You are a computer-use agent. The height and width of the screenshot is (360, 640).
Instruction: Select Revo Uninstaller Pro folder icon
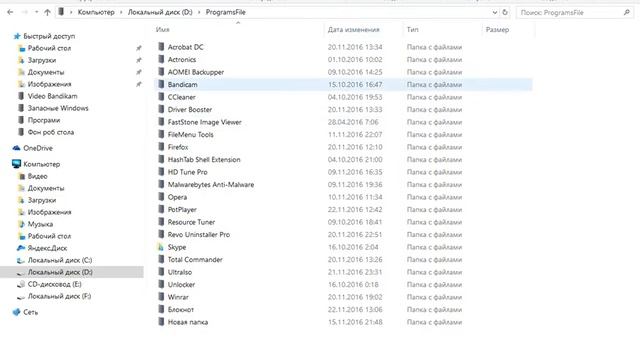pyautogui.click(x=161, y=234)
